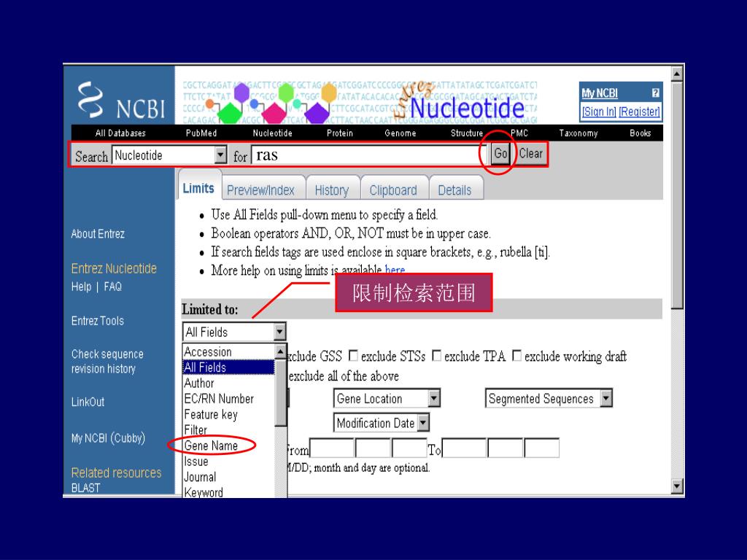This screenshot has width=747, height=560.
Task: Open the My NCBI help question icon
Action: click(656, 93)
